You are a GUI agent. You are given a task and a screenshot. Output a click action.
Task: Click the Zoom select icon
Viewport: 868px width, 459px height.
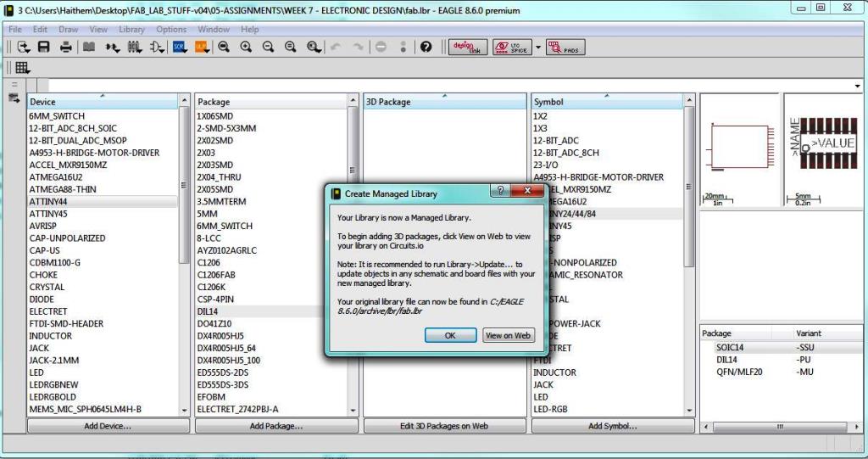(x=314, y=48)
